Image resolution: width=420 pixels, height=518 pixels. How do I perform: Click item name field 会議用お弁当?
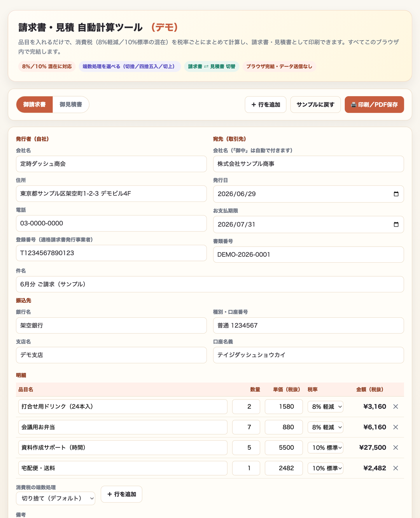pyautogui.click(x=123, y=427)
